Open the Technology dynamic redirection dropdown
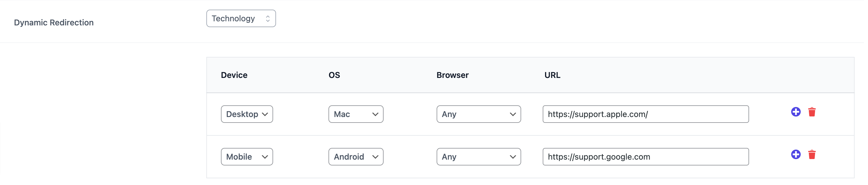Screen dimensions: 868x185 pos(240,19)
